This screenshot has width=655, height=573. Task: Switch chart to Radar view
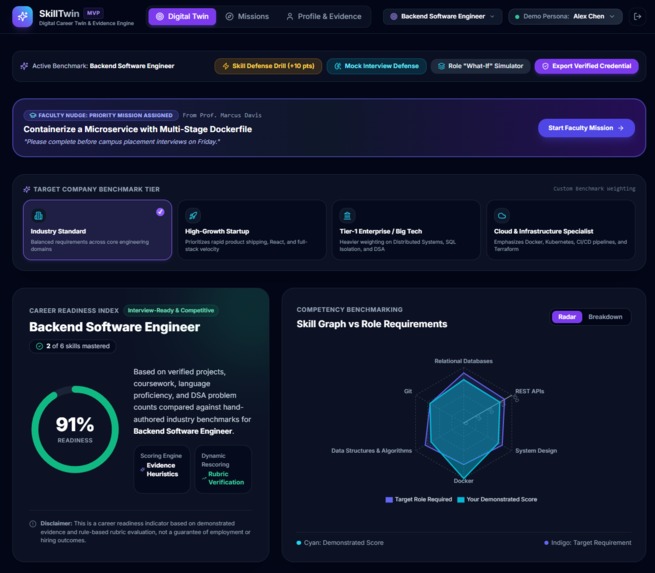(x=567, y=317)
